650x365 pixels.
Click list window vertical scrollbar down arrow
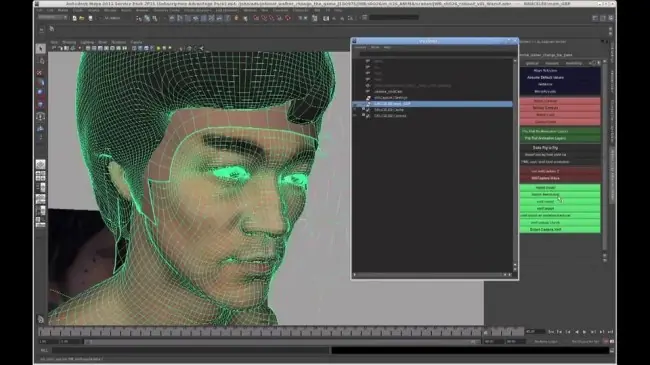coord(515,270)
